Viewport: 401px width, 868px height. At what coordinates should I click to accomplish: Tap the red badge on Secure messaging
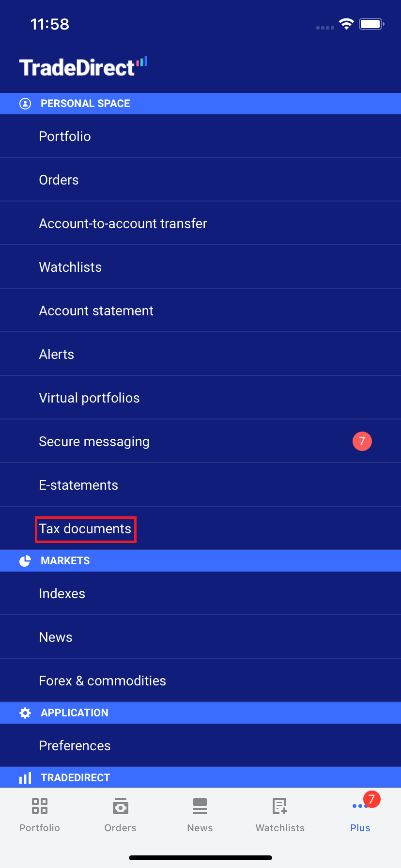[362, 441]
